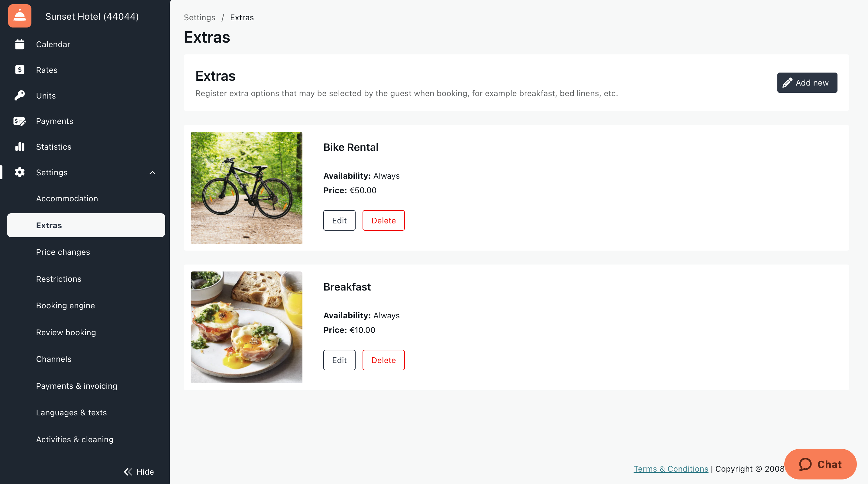
Task: Click the Settings gear icon
Action: point(20,172)
